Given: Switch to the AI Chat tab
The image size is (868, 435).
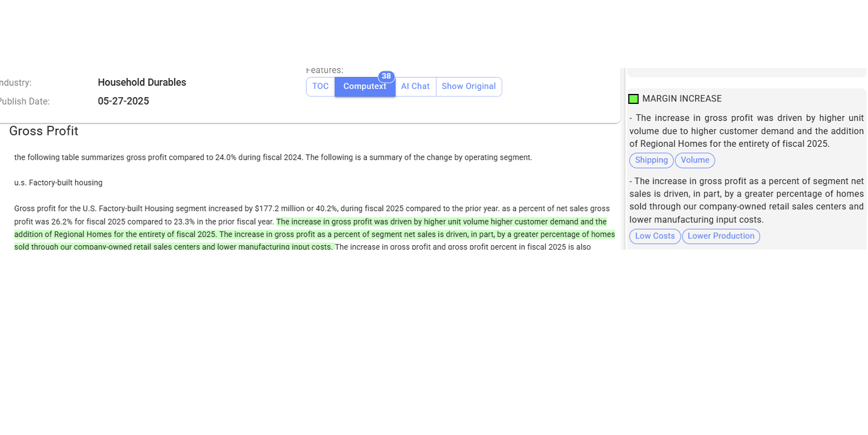Looking at the screenshot, I should (415, 87).
